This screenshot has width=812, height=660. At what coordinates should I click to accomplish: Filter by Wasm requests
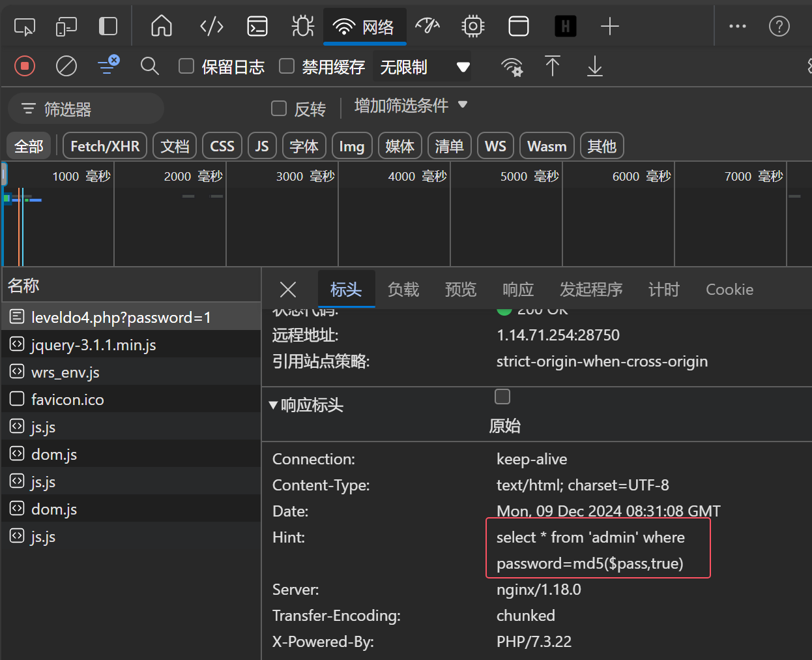pyautogui.click(x=547, y=146)
